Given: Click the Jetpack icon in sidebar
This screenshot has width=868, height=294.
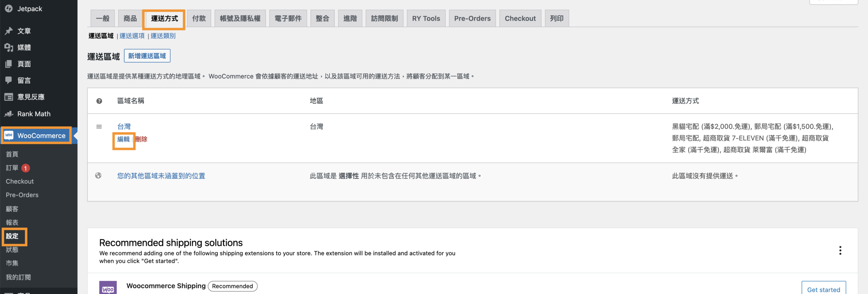Looking at the screenshot, I should click(9, 8).
